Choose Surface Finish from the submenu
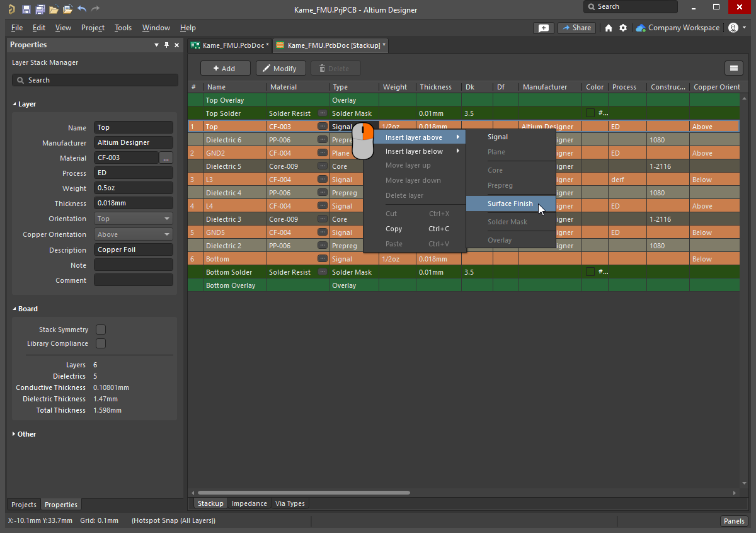Image resolution: width=756 pixels, height=533 pixels. pyautogui.click(x=510, y=203)
